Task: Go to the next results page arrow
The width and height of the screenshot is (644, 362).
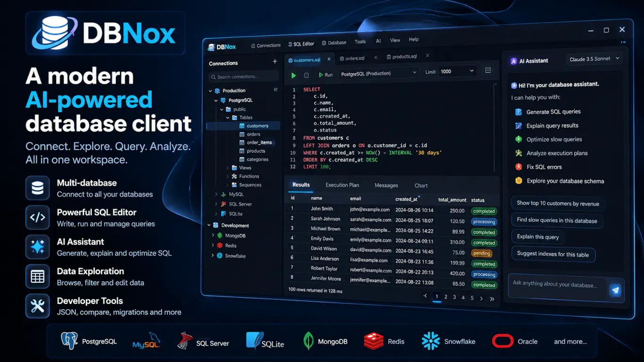Action: pos(481,298)
